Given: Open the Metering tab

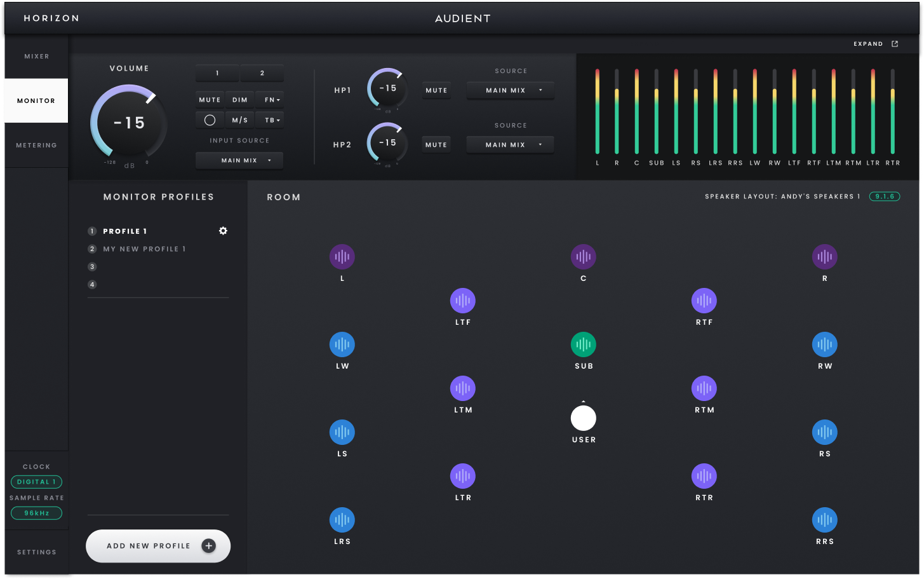Looking at the screenshot, I should tap(36, 145).
